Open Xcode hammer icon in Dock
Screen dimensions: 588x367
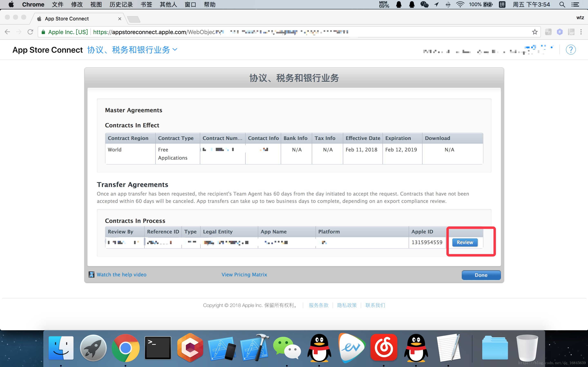click(255, 348)
